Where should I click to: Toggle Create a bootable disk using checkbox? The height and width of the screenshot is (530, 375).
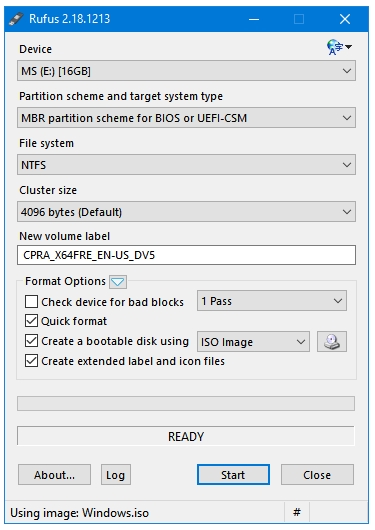[31, 341]
